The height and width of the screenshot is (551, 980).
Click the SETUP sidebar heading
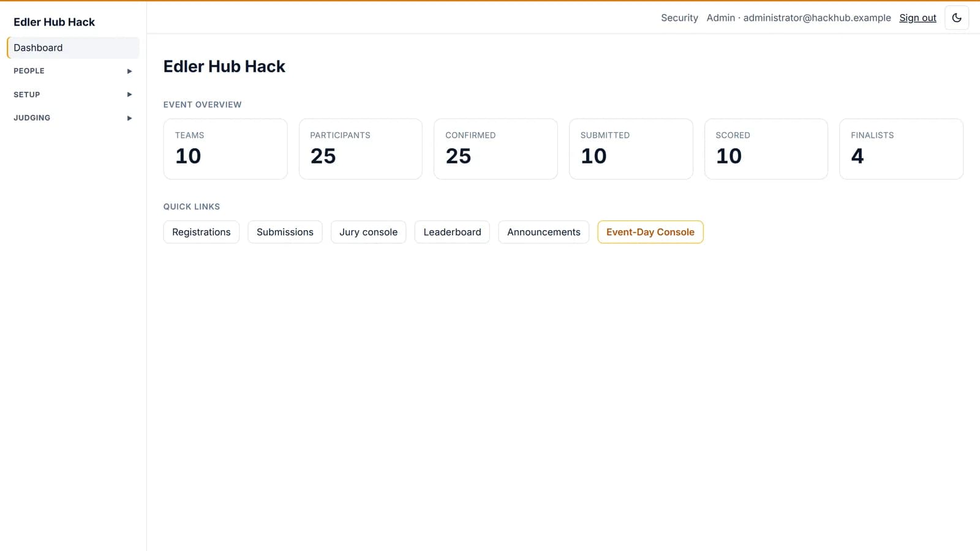pos(26,94)
